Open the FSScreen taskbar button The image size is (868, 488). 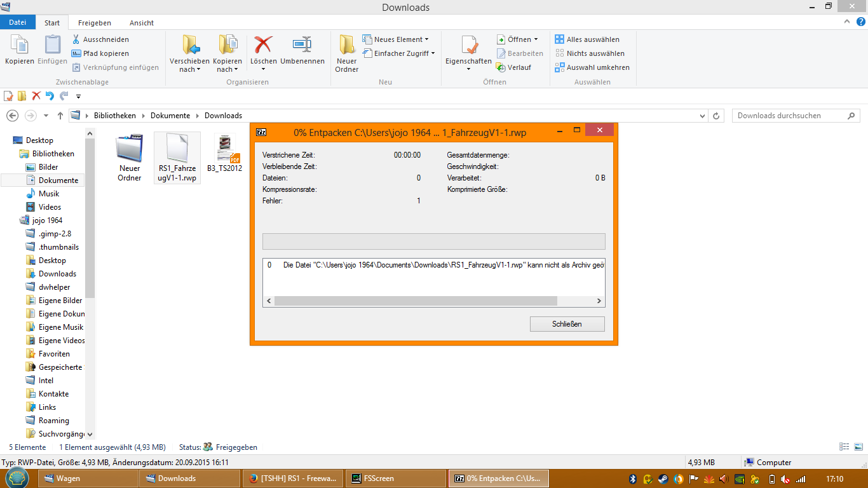(396, 478)
